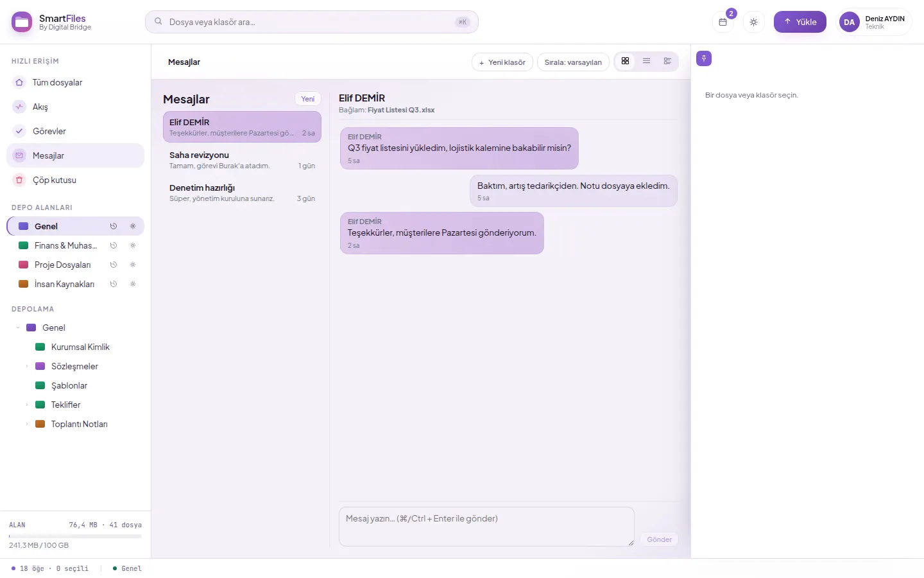Click the SmartFiles logo icon
Image resolution: width=924 pixels, height=578 pixels.
click(22, 22)
